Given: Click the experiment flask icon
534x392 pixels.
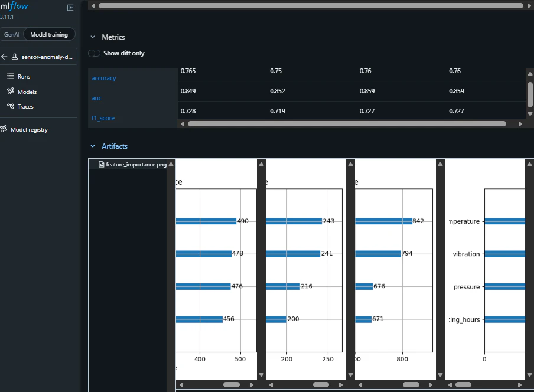Looking at the screenshot, I should pos(15,57).
